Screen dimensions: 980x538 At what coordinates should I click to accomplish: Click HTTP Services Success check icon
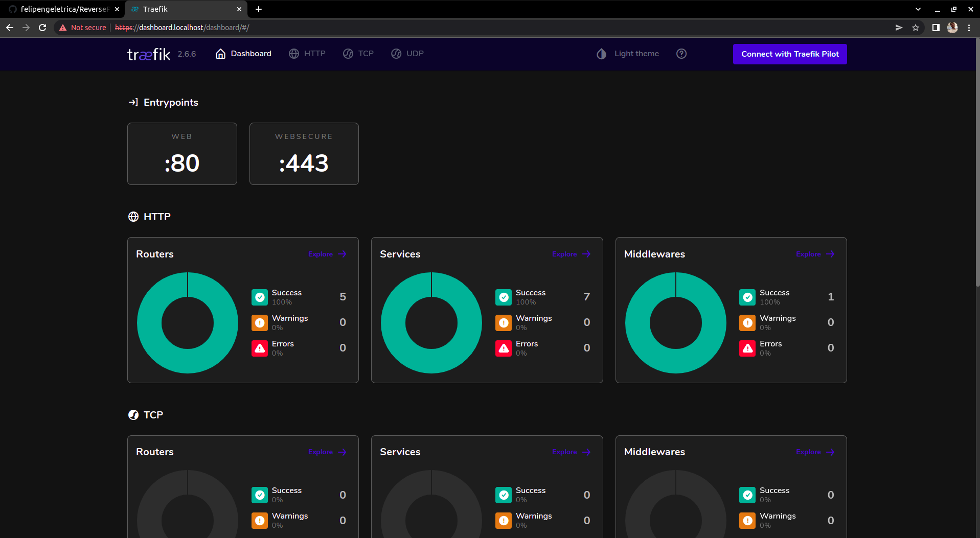coord(504,297)
